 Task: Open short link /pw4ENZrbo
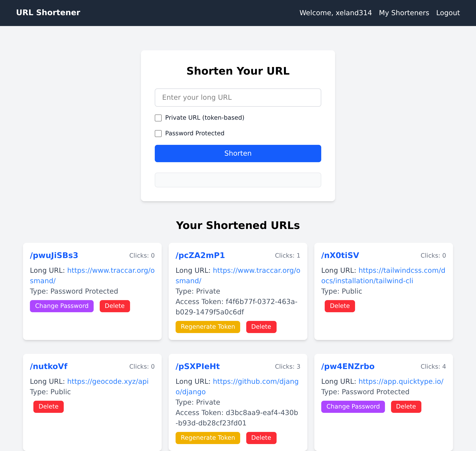click(x=348, y=366)
